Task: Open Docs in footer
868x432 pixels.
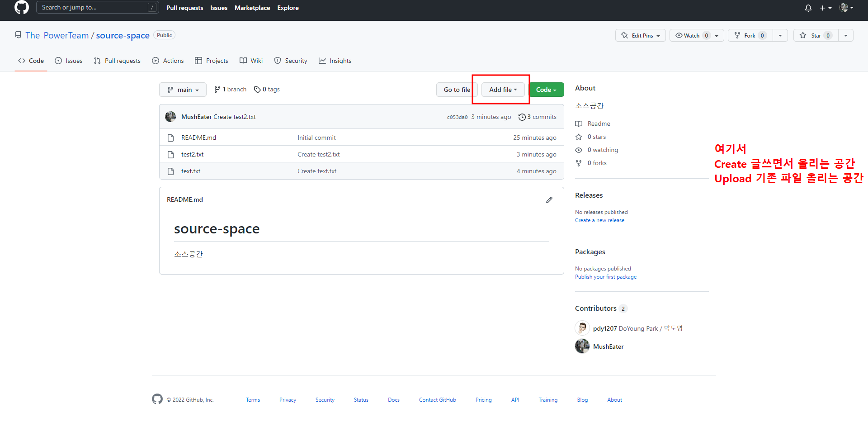Action: (394, 400)
